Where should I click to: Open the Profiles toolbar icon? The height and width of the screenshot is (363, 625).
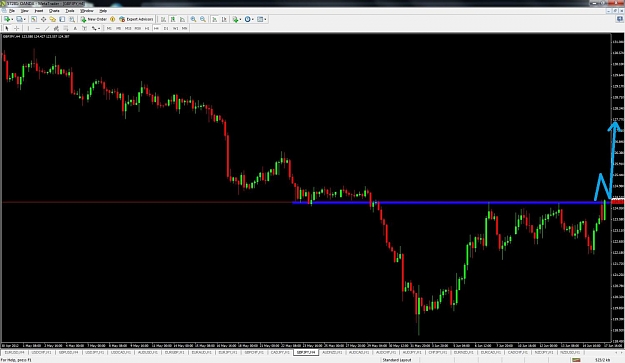[x=19, y=19]
